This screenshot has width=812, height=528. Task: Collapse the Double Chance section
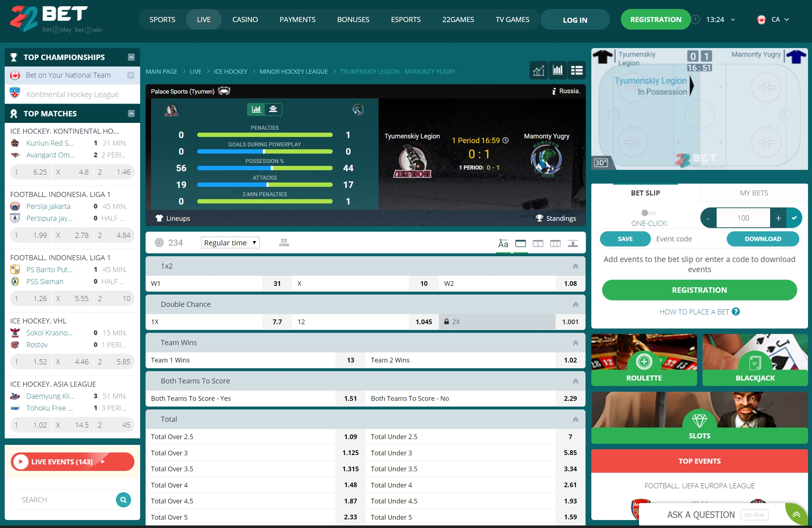(x=575, y=305)
